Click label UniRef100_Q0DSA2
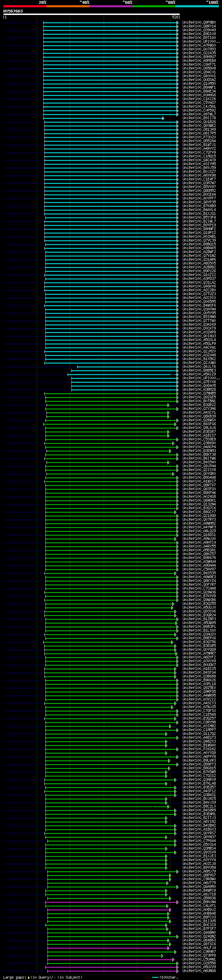The height and width of the screenshot is (980, 222). pos(199,80)
